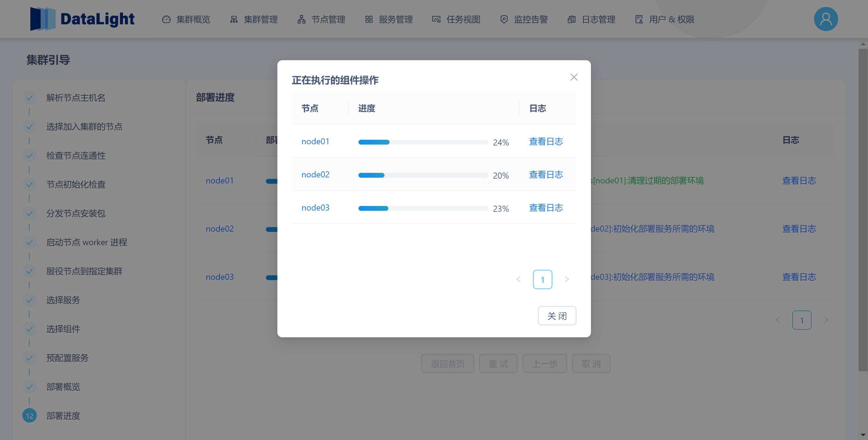Click node01 link in background deployment table
Viewport: 868px width, 440px height.
(220, 180)
